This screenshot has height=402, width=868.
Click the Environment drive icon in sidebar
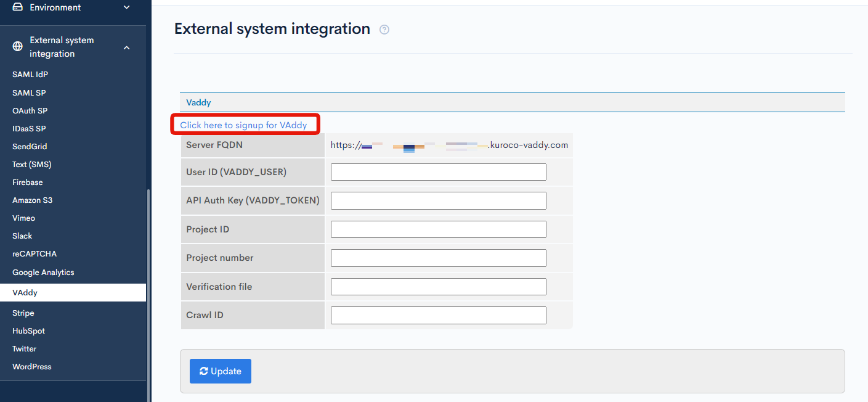(x=17, y=7)
